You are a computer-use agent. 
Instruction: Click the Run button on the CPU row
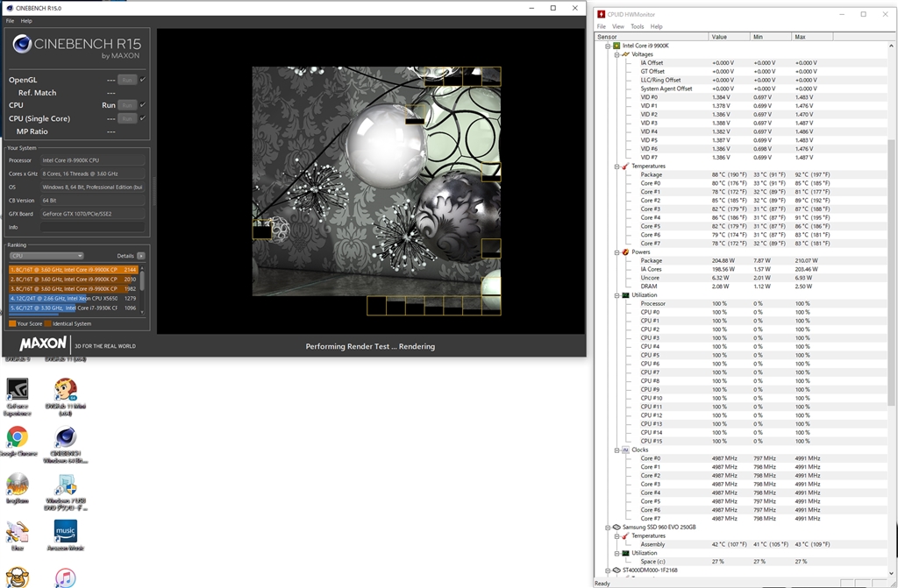[x=127, y=105]
